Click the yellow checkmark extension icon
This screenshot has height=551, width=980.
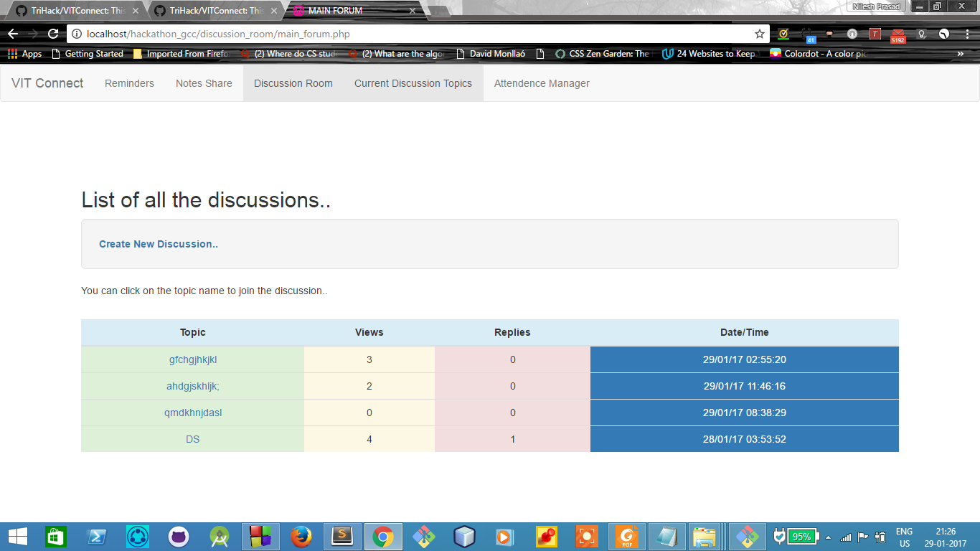[x=783, y=34]
